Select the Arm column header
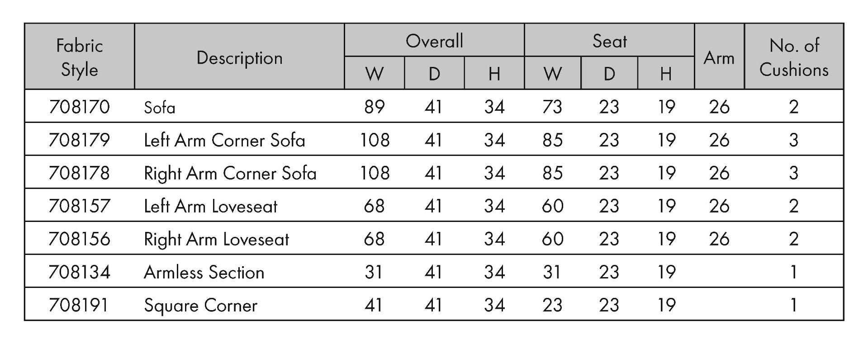The height and width of the screenshot is (344, 868). [719, 58]
